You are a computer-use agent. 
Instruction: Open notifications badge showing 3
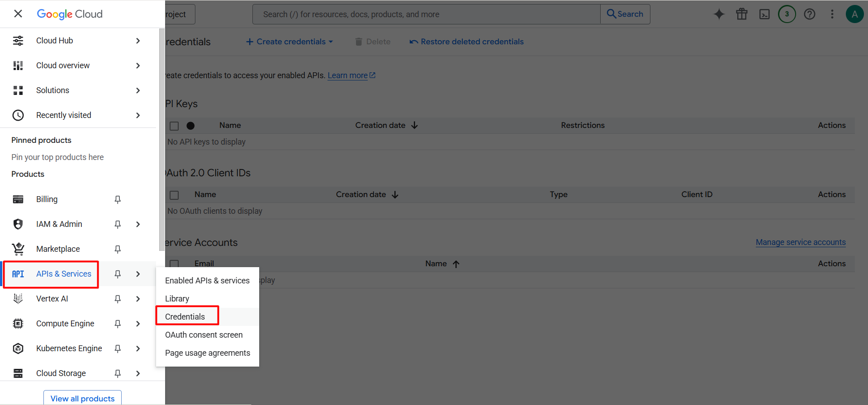coord(787,14)
